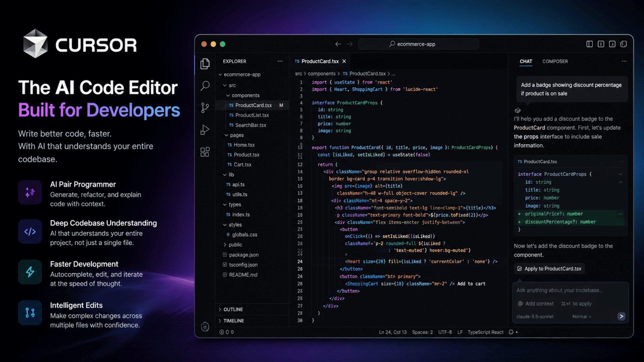644x362 pixels.
Task: Click LF end-of-line setting
Action: pos(460,332)
